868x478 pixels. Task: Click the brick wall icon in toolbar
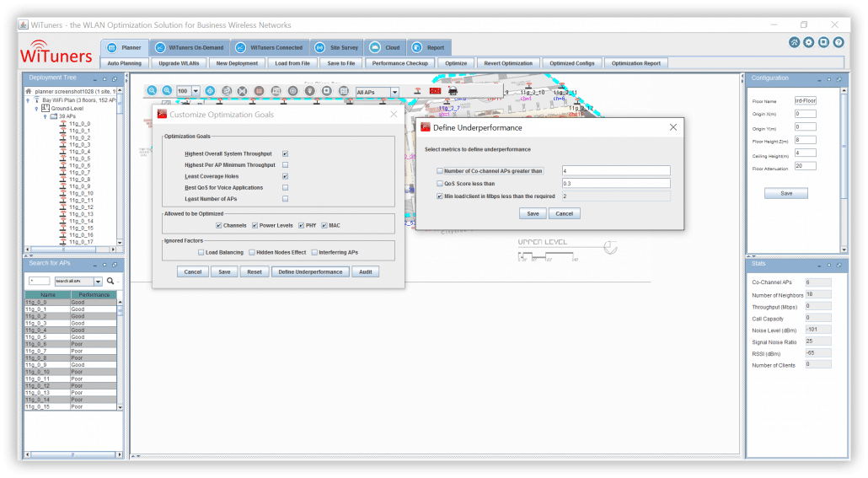(344, 91)
